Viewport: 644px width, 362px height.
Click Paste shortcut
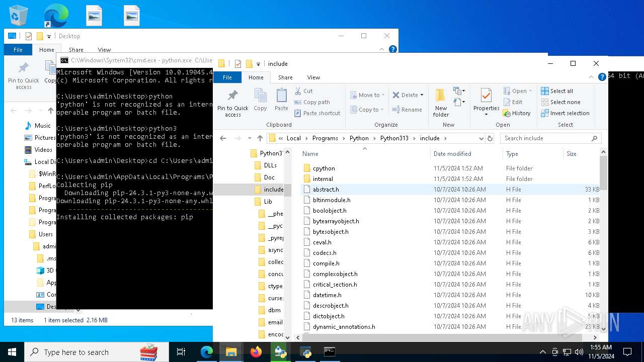317,113
